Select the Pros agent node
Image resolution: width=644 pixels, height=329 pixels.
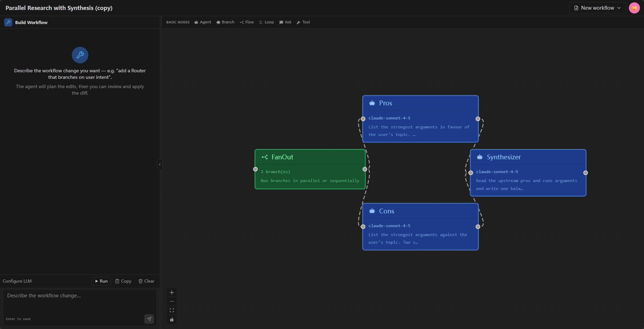coord(420,119)
